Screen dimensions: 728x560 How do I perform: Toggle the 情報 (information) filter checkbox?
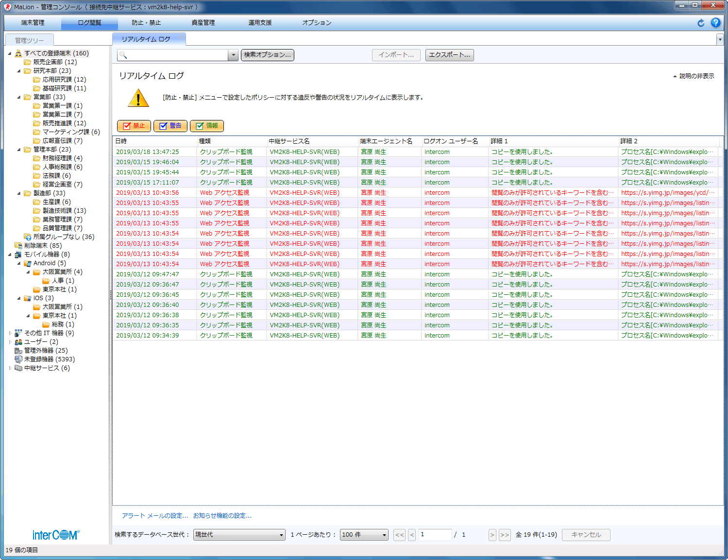coord(200,126)
